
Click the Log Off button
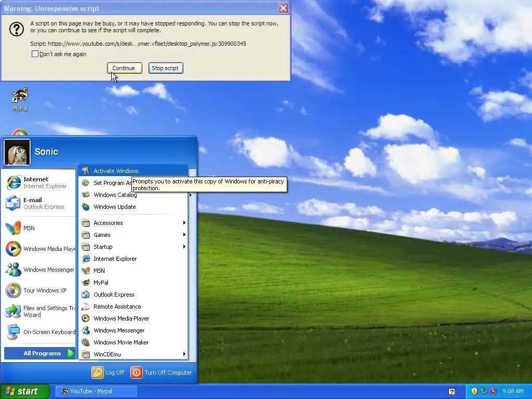click(x=109, y=373)
